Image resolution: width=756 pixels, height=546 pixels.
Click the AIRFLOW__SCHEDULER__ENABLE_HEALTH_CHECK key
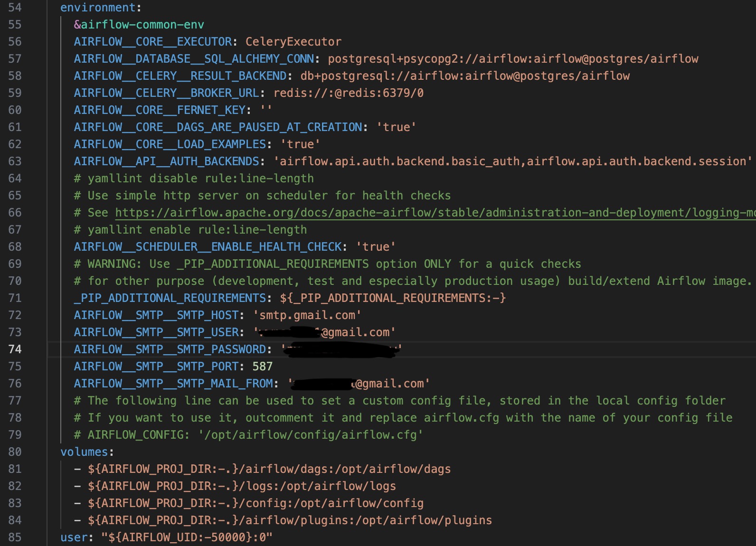[x=208, y=247]
